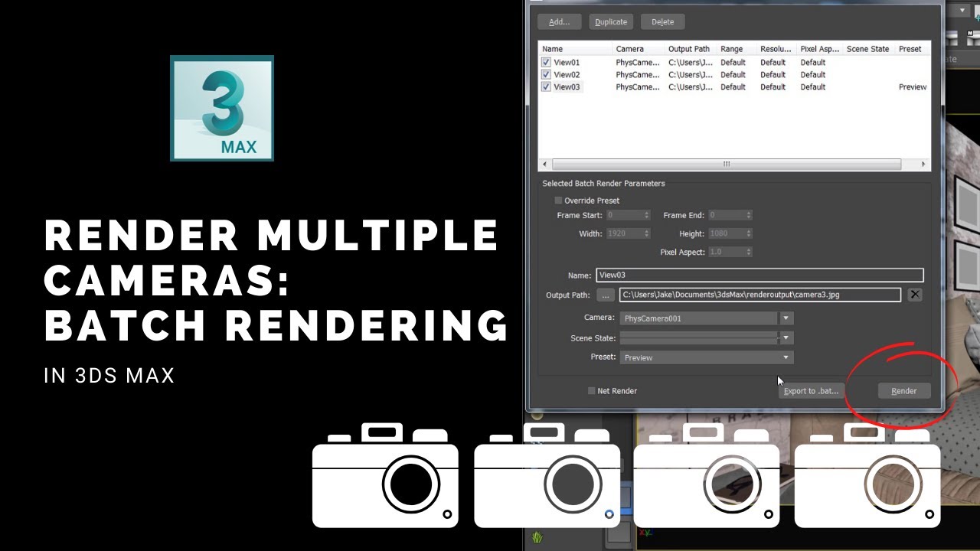The width and height of the screenshot is (980, 551).
Task: Click the Frame End spinner arrows
Action: (x=749, y=216)
